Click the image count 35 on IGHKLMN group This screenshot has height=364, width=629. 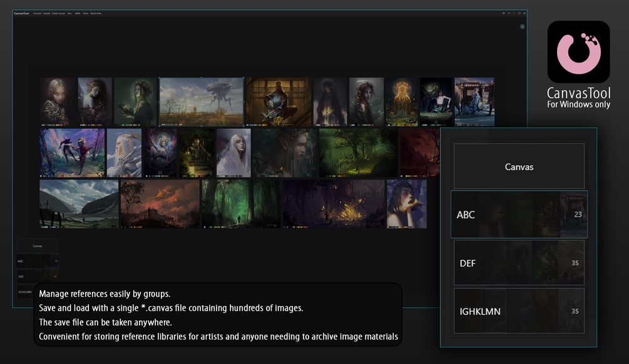(x=575, y=311)
